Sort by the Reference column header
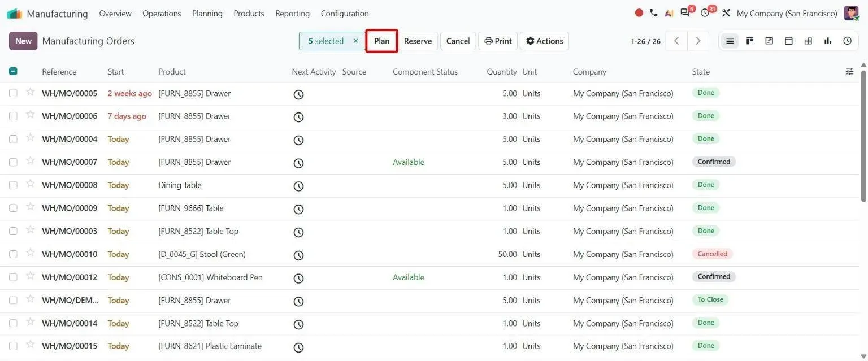Image resolution: width=868 pixels, height=361 pixels. (x=59, y=72)
